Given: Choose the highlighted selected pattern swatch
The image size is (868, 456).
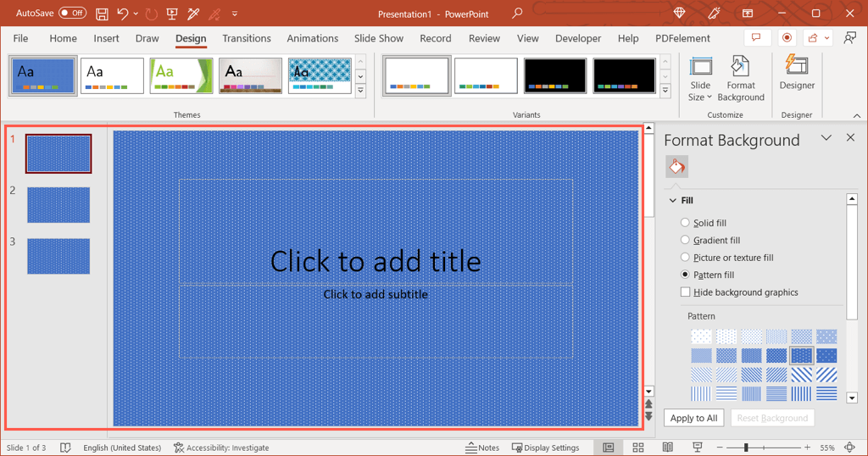Looking at the screenshot, I should pos(802,355).
